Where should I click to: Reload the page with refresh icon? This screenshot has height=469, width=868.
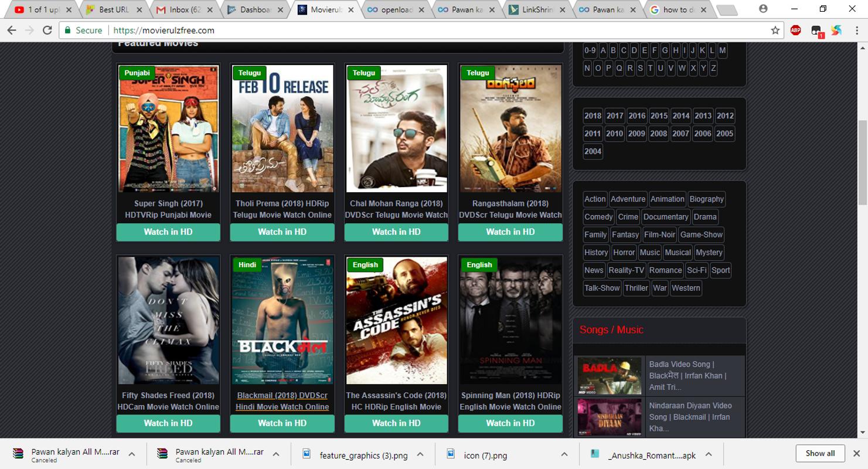coord(47,30)
